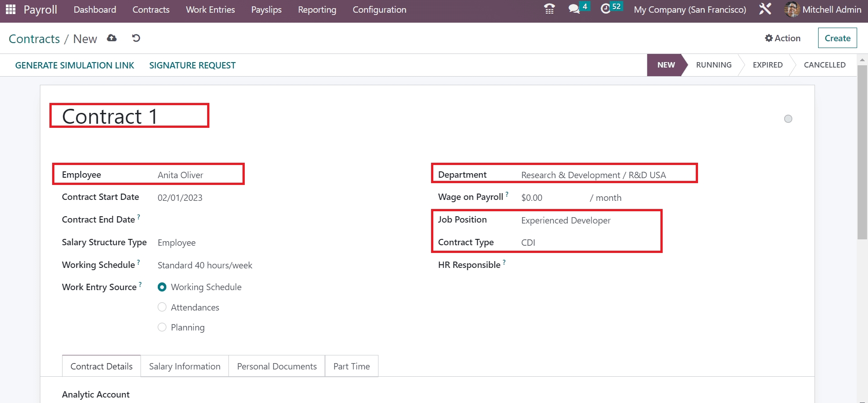Click the discard changes undo icon

(136, 38)
